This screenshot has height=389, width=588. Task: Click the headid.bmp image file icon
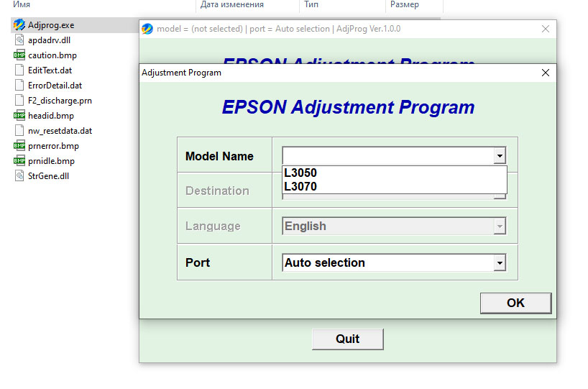point(19,116)
